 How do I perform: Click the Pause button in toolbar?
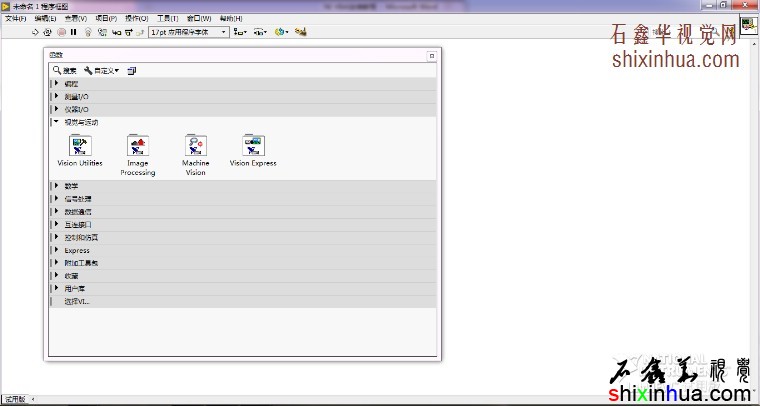(73, 32)
